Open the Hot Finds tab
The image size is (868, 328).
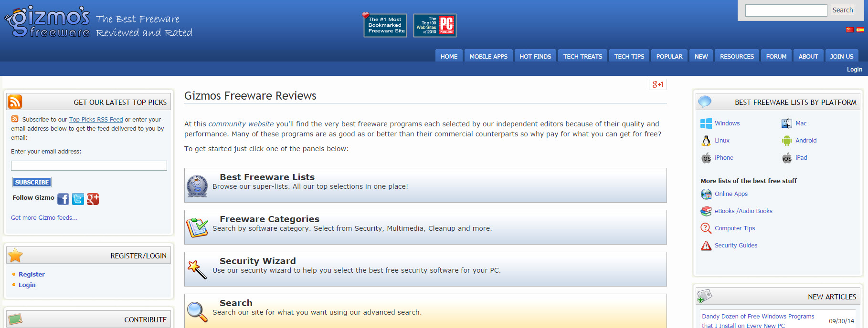(535, 56)
